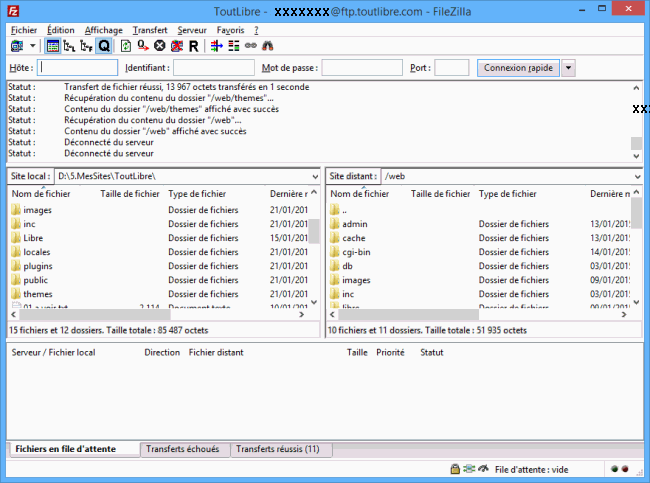Open the Transfert menu

pyautogui.click(x=150, y=30)
